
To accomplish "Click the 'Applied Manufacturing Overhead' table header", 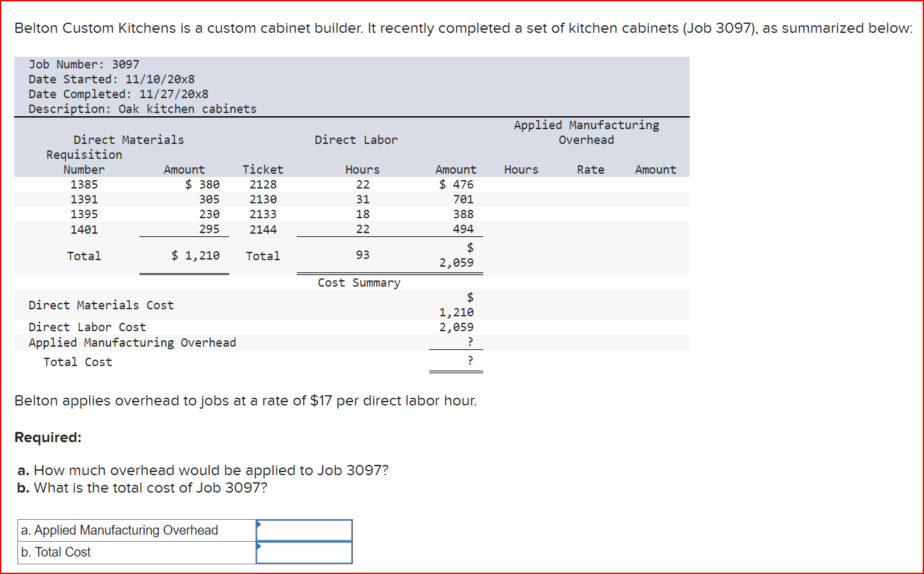I will pyautogui.click(x=587, y=132).
